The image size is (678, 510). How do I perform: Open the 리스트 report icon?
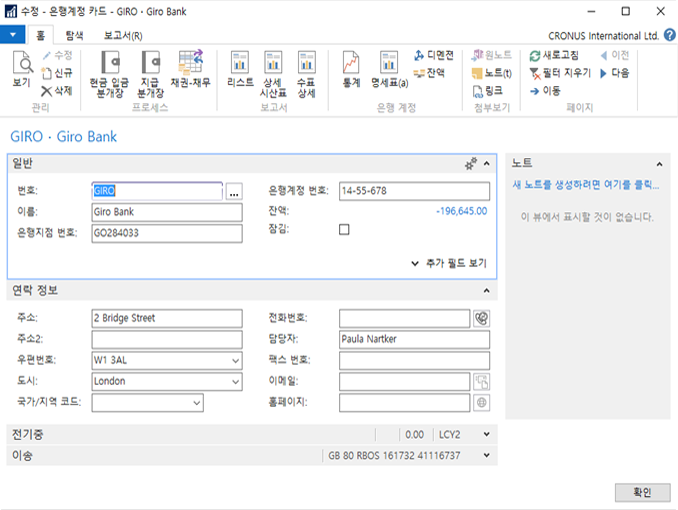[x=240, y=68]
